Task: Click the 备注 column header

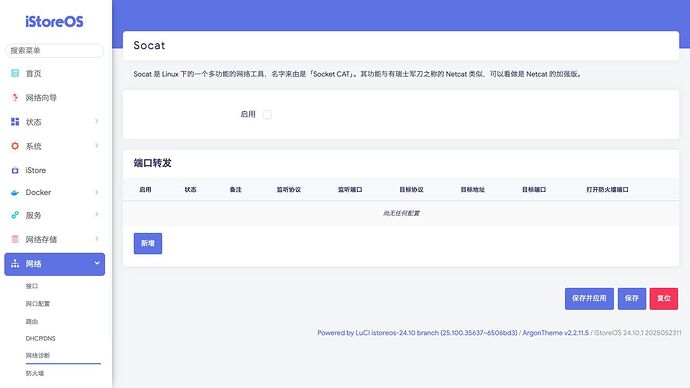Action: [235, 190]
